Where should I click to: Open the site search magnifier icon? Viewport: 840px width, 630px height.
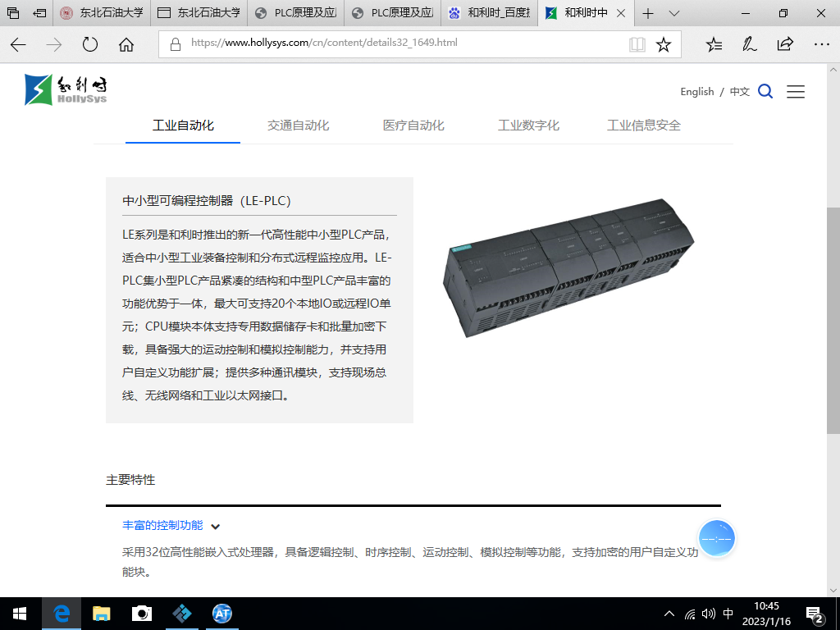765,92
